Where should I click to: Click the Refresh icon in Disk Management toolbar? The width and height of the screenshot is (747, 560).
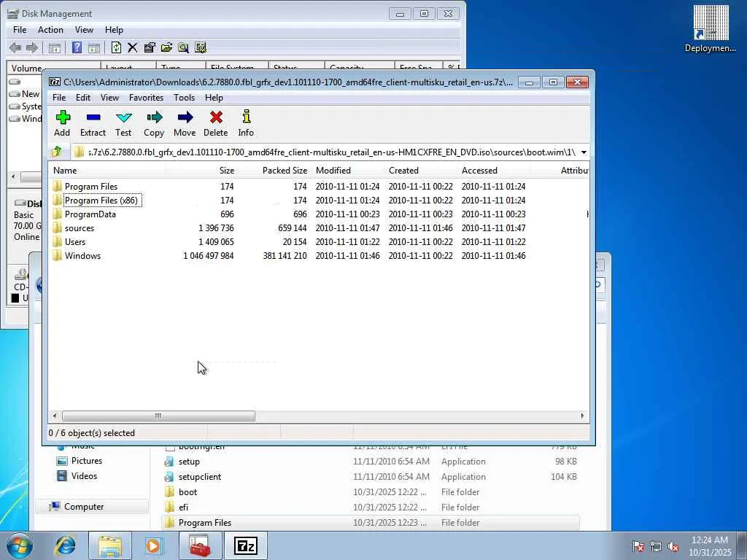click(116, 47)
